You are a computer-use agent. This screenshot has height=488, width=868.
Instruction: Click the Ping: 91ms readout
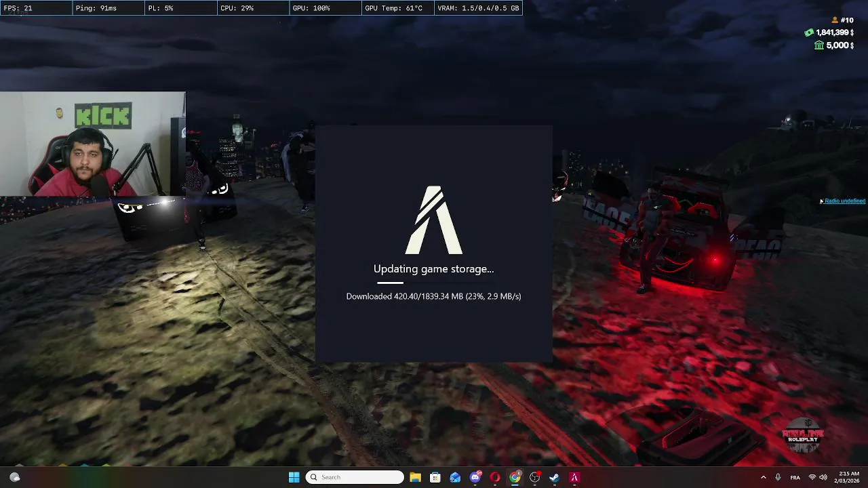pyautogui.click(x=108, y=8)
